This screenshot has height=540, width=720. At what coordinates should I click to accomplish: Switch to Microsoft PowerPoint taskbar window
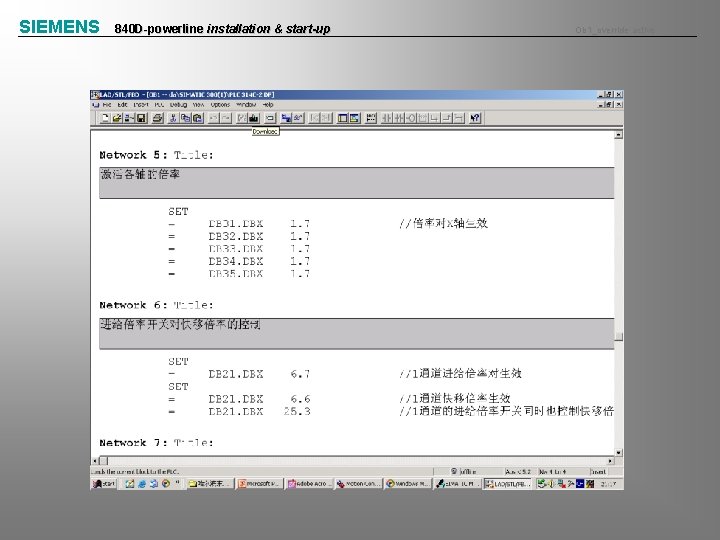[x=258, y=484]
